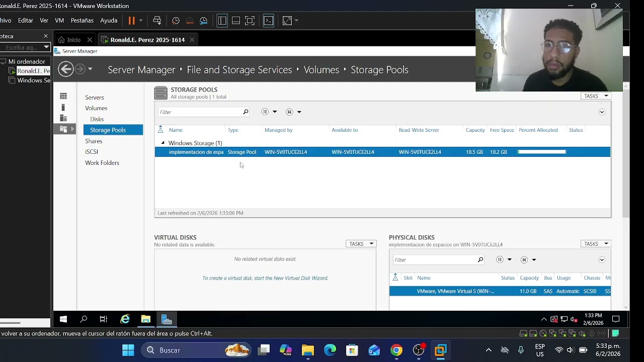Click the Server Manager back arrow
The image size is (644, 362).
point(65,69)
